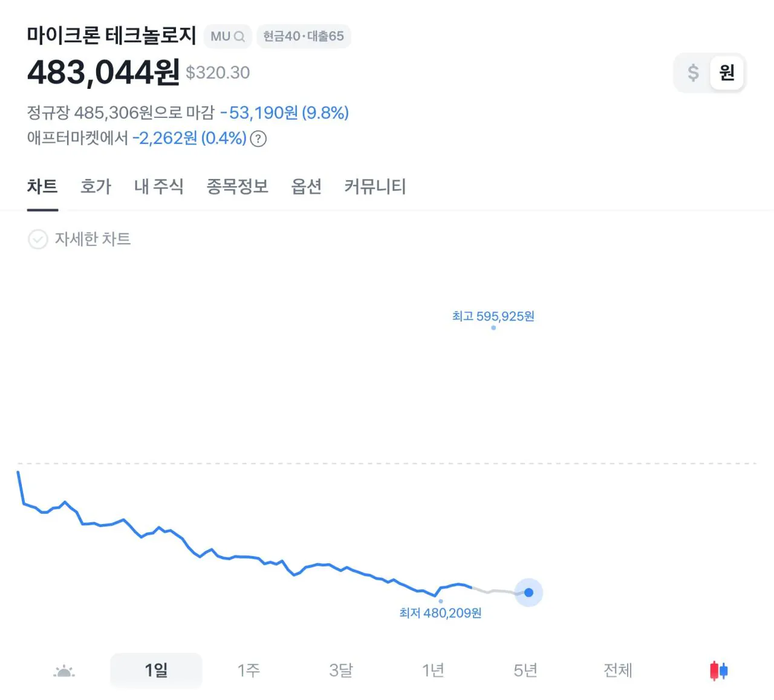Select the 1일 one-day chart range

coord(156,670)
